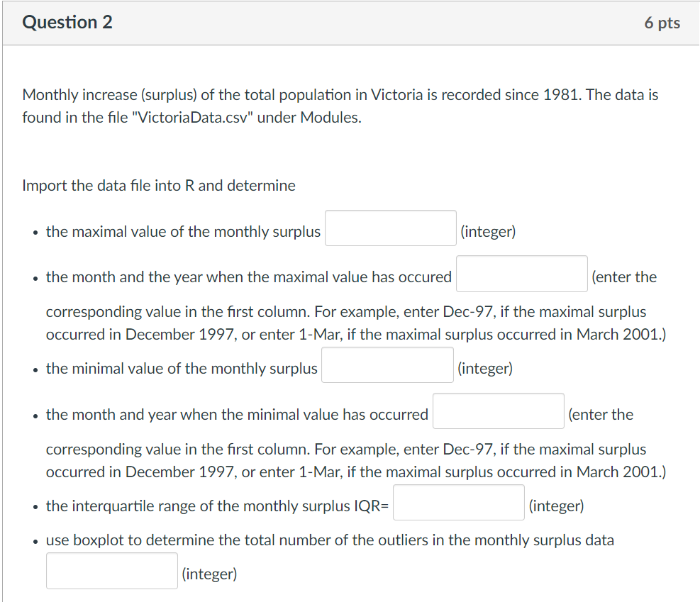Click the Question 2 header
Screen dimensions: 700x602
[67, 22]
